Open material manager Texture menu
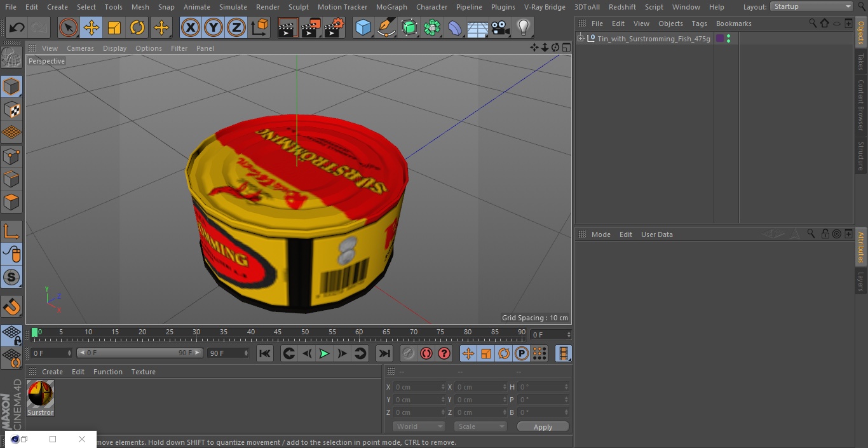 click(143, 372)
